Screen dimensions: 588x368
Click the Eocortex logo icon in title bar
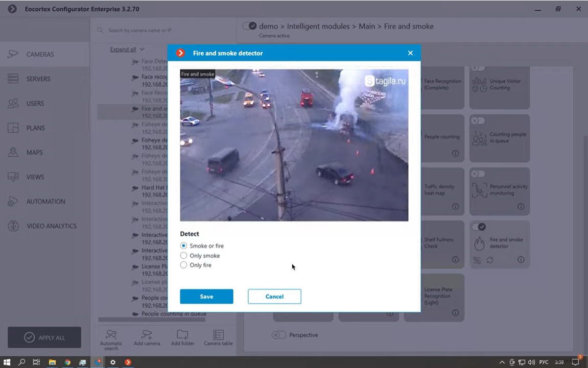click(x=12, y=9)
